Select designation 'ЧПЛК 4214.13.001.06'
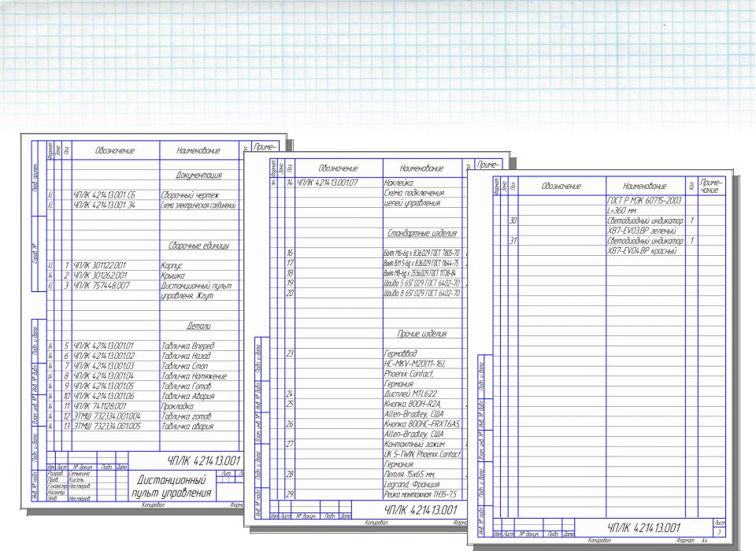The width and height of the screenshot is (756, 551). [104, 396]
